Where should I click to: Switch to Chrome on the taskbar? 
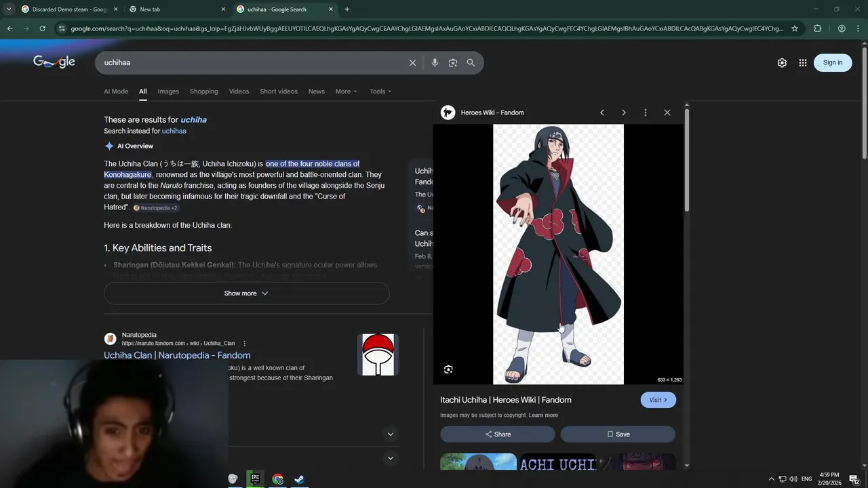pos(277,479)
